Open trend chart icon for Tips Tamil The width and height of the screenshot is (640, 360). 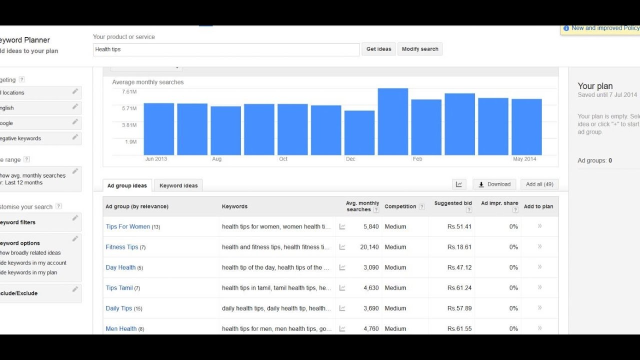pyautogui.click(x=342, y=288)
